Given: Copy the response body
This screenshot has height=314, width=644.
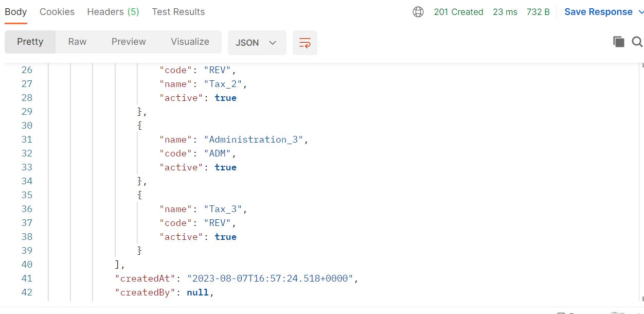Looking at the screenshot, I should coord(619,42).
